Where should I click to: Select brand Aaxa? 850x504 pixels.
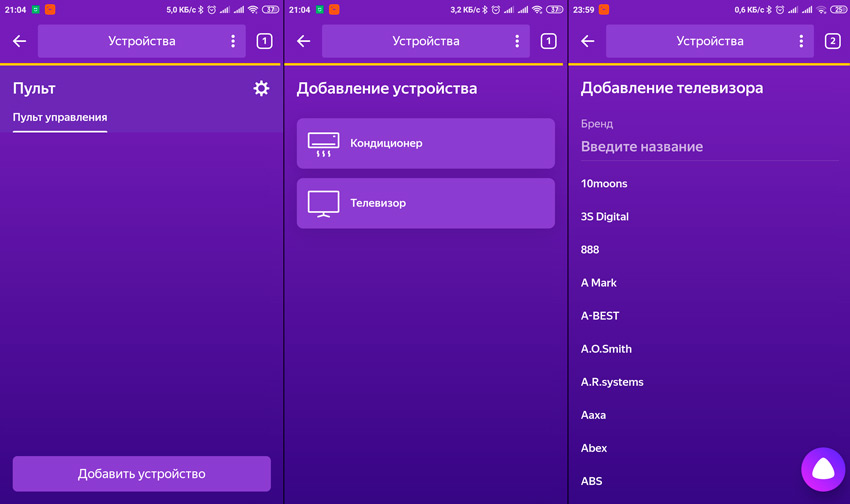(593, 415)
